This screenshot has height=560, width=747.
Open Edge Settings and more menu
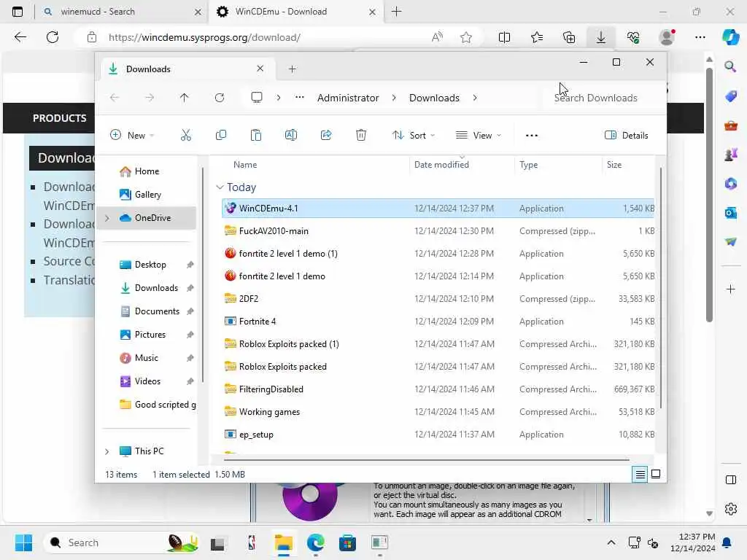(700, 37)
